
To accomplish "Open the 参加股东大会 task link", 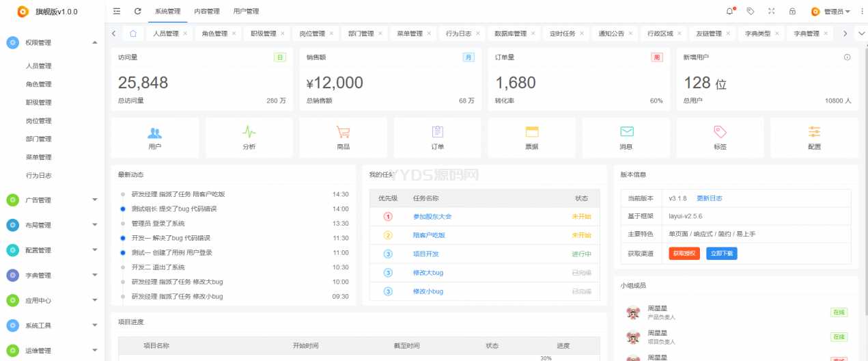I will point(432,217).
